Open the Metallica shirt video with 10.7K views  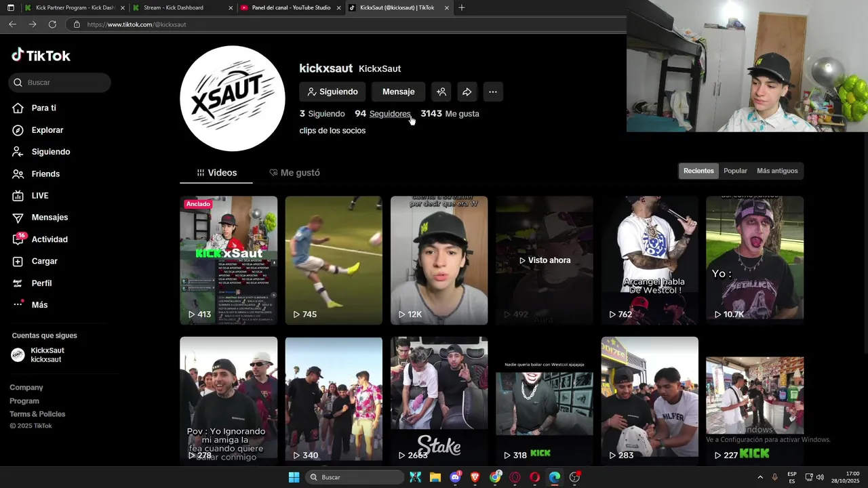coord(755,261)
